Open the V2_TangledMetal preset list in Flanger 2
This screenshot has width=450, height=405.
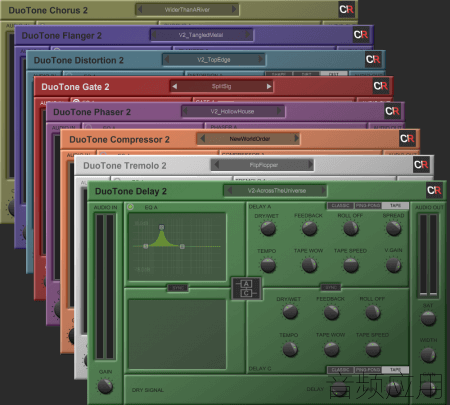coord(201,35)
